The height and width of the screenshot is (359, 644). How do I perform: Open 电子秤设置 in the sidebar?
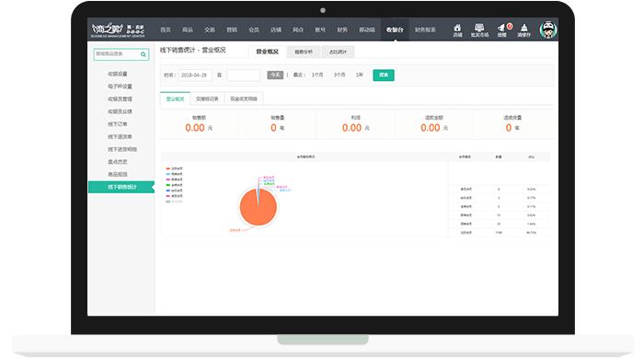pos(120,87)
